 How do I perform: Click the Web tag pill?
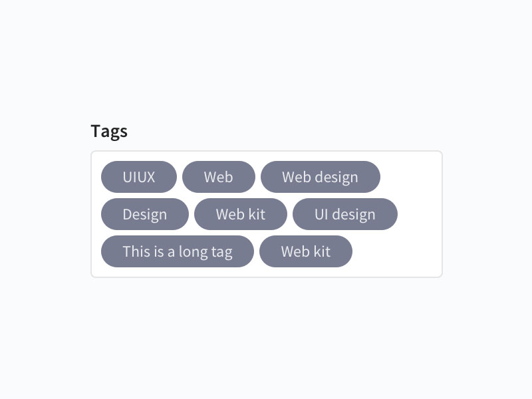point(219,177)
